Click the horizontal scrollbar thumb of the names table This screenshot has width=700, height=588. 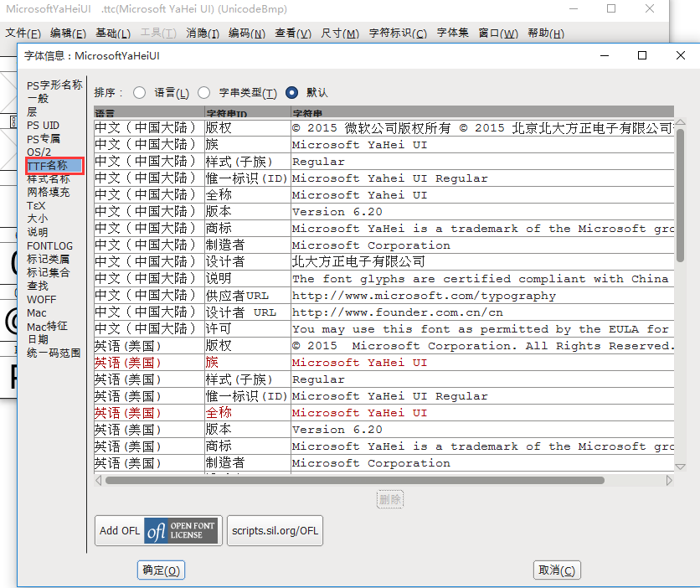click(x=355, y=481)
